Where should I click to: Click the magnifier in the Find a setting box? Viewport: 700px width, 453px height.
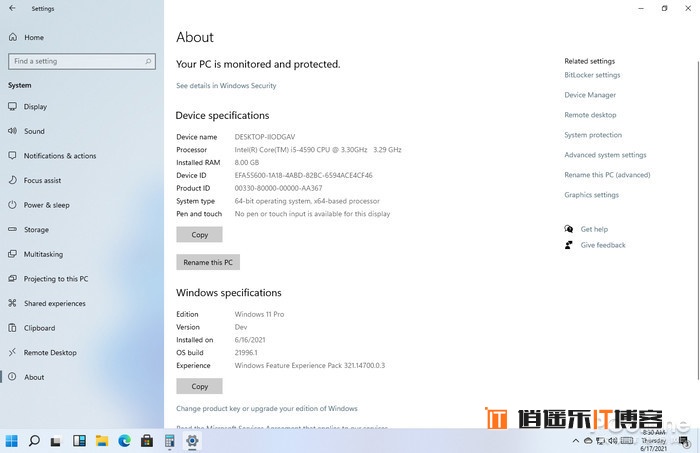[148, 61]
